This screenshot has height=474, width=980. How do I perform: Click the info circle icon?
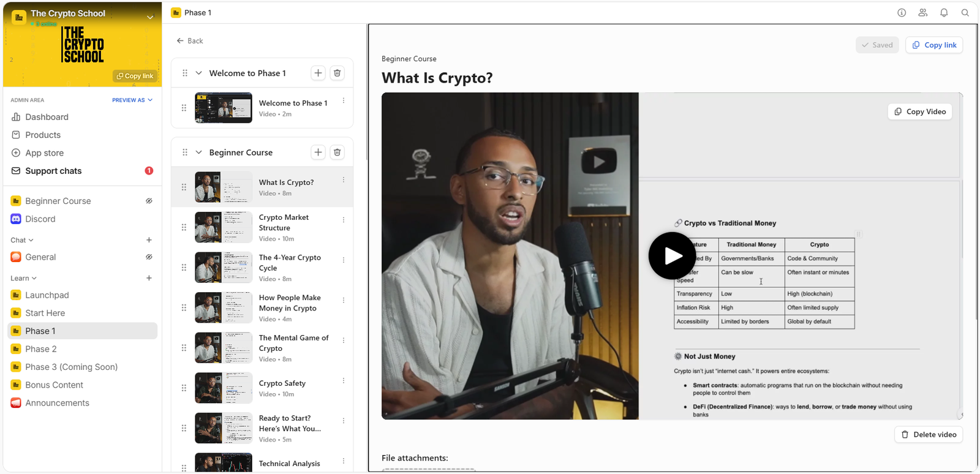click(x=902, y=13)
